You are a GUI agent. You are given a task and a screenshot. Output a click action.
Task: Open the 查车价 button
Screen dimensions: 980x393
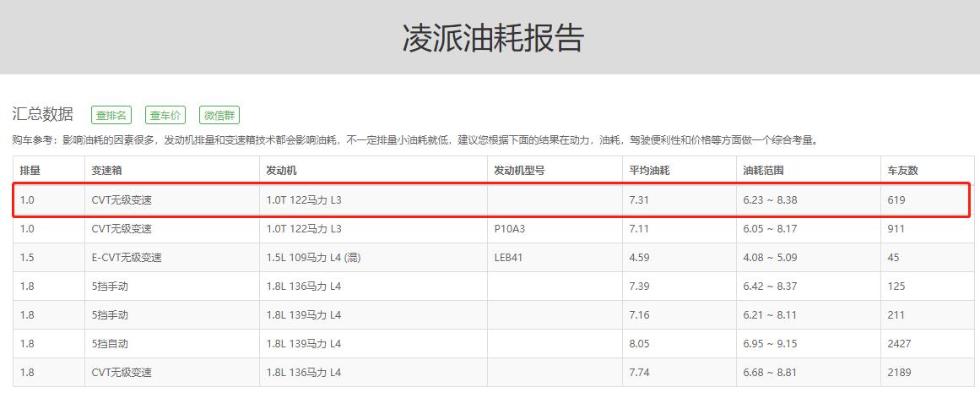pos(165,115)
